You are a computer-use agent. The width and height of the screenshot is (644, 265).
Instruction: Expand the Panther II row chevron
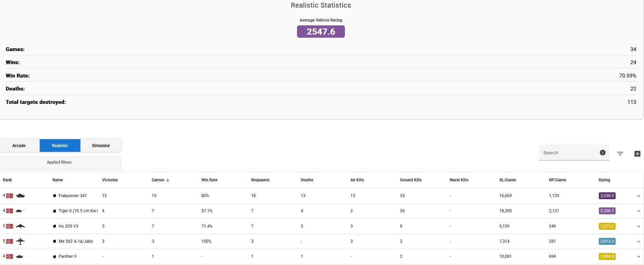click(639, 256)
